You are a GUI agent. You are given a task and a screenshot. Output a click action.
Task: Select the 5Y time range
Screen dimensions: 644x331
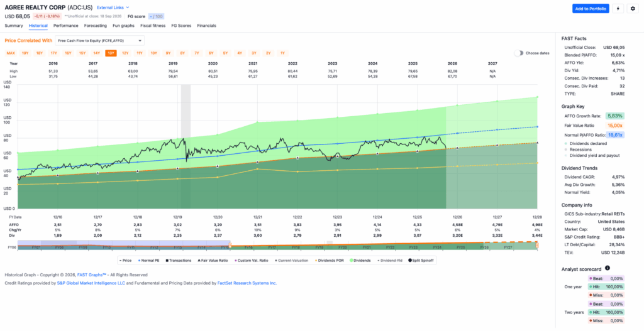coord(226,53)
